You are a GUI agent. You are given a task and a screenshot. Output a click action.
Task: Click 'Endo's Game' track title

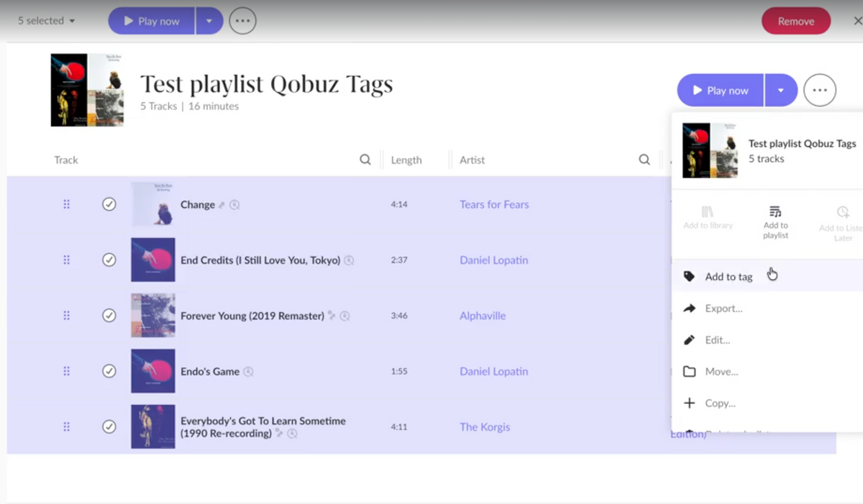pos(210,371)
